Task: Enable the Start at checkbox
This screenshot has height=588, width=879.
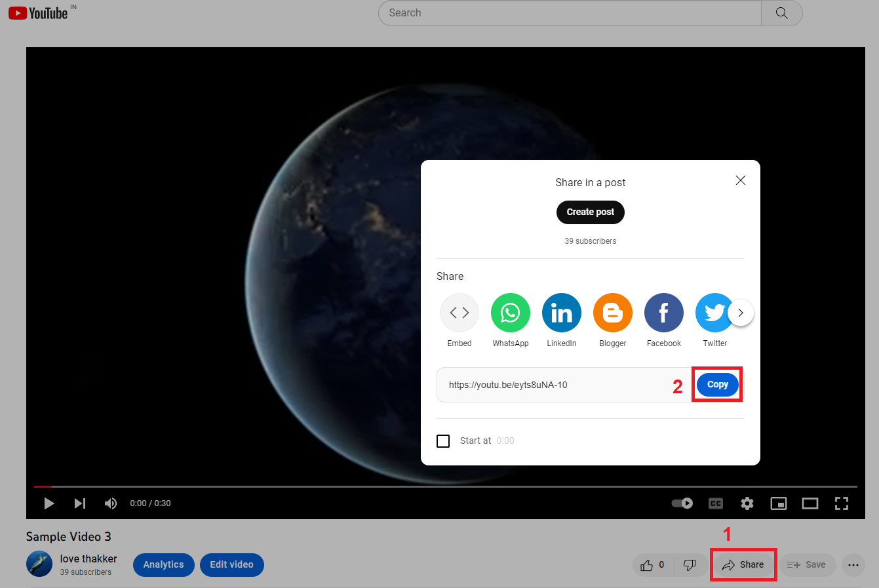Action: (x=443, y=441)
